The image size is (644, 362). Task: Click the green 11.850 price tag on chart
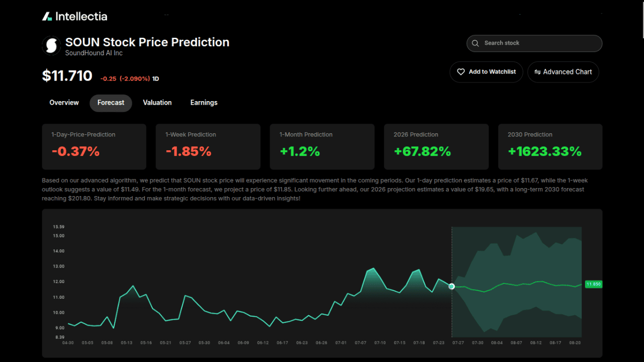coord(594,284)
